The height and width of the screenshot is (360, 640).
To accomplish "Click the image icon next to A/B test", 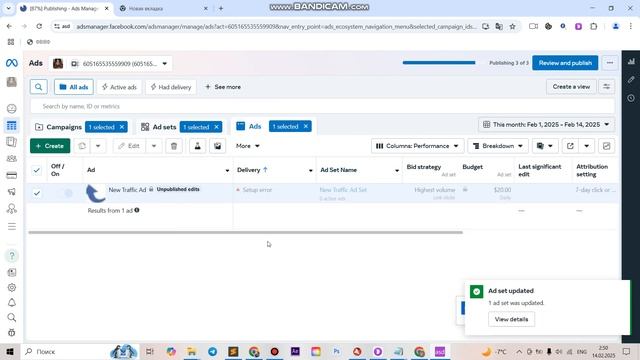I will 218,146.
